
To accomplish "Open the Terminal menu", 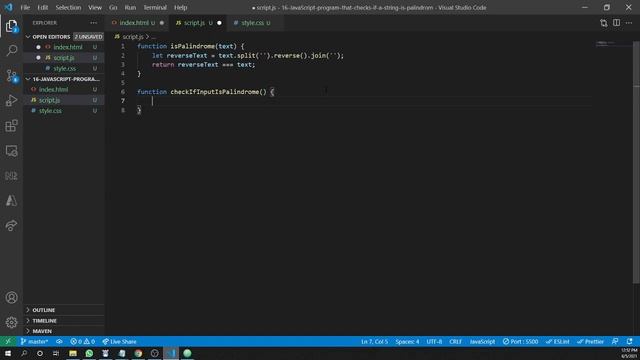I will point(155,7).
